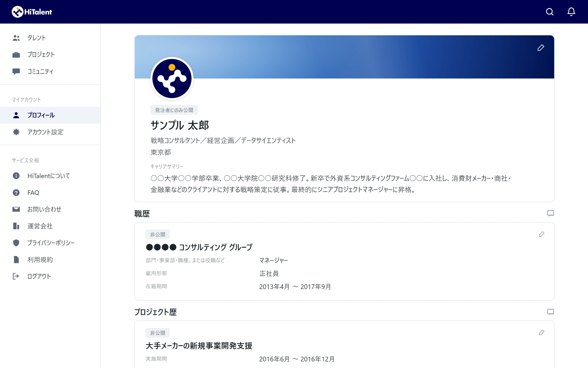The image size is (588, 368).
Task: Open 運営会社 link
Action: pyautogui.click(x=50, y=226)
